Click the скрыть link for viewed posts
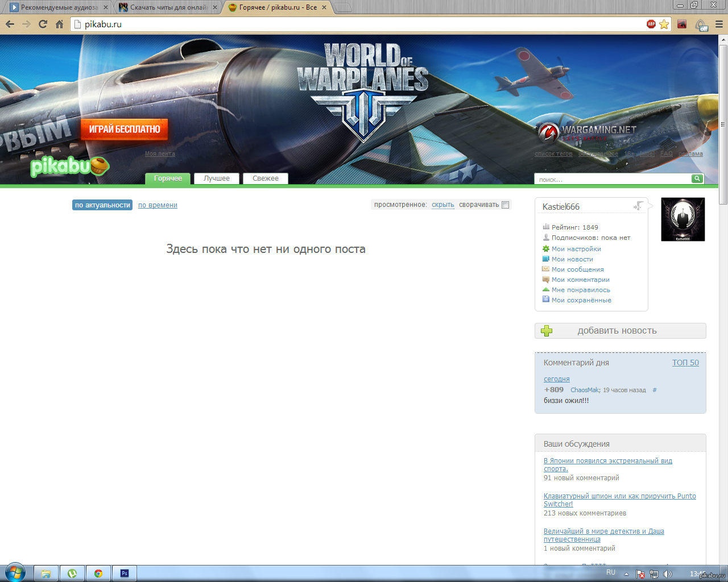 click(x=443, y=205)
